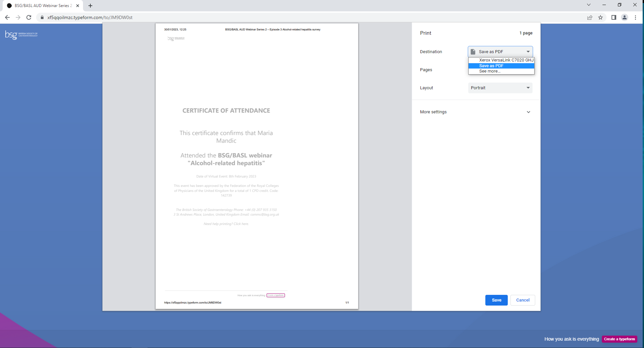Click the PDF document icon in Destination
Screen dimensions: 644x348
point(473,51)
